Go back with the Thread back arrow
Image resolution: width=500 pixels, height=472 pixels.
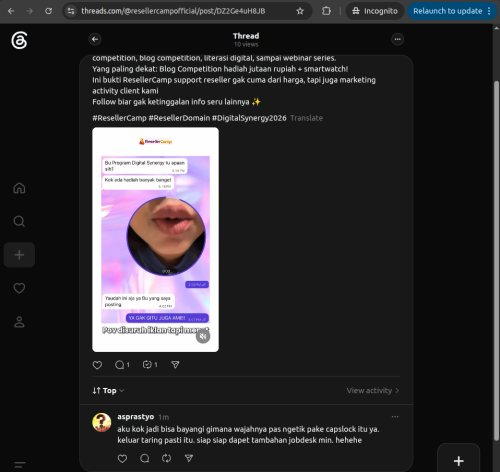click(95, 39)
